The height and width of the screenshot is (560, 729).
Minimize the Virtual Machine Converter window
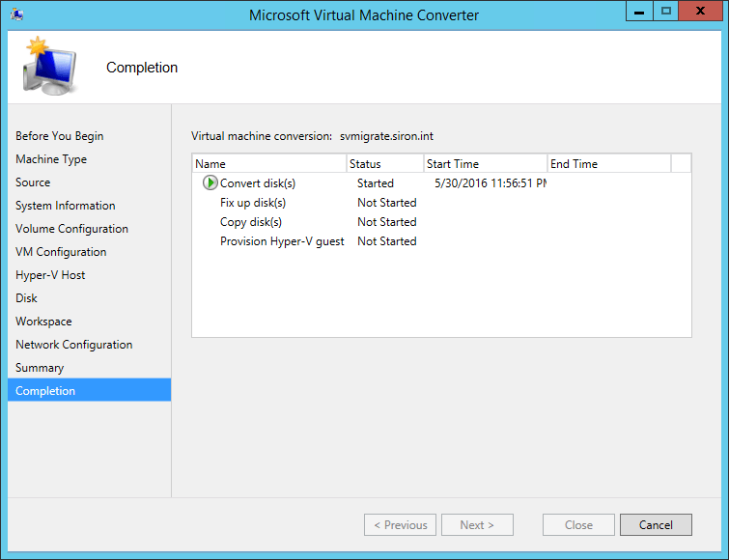click(639, 12)
